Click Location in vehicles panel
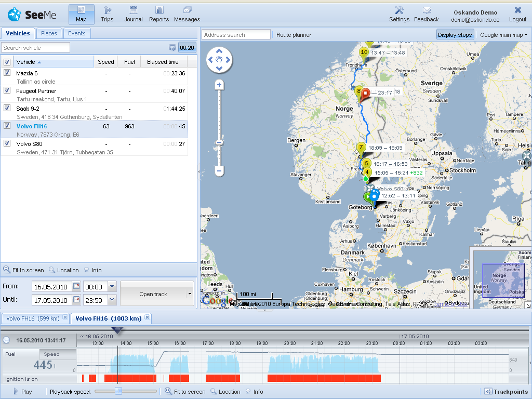Image resolution: width=532 pixels, height=399 pixels. [x=64, y=270]
